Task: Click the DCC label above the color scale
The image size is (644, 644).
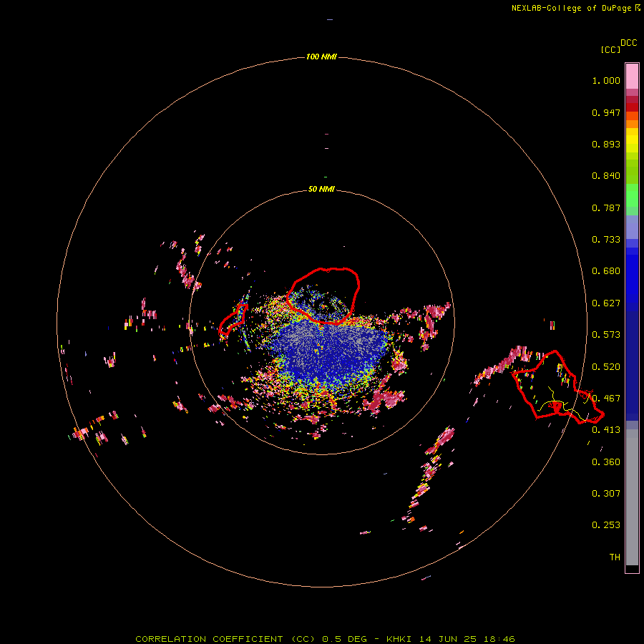Action: 628,43
